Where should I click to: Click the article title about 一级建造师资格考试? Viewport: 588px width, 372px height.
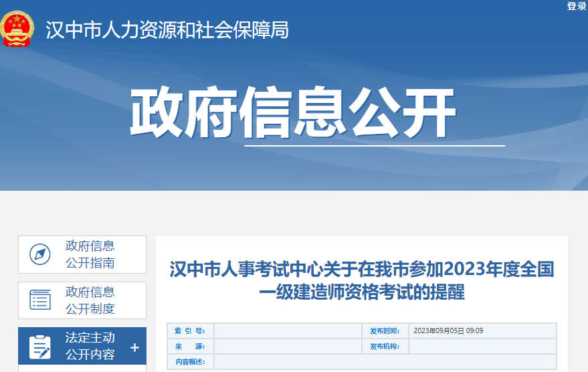[x=362, y=280]
